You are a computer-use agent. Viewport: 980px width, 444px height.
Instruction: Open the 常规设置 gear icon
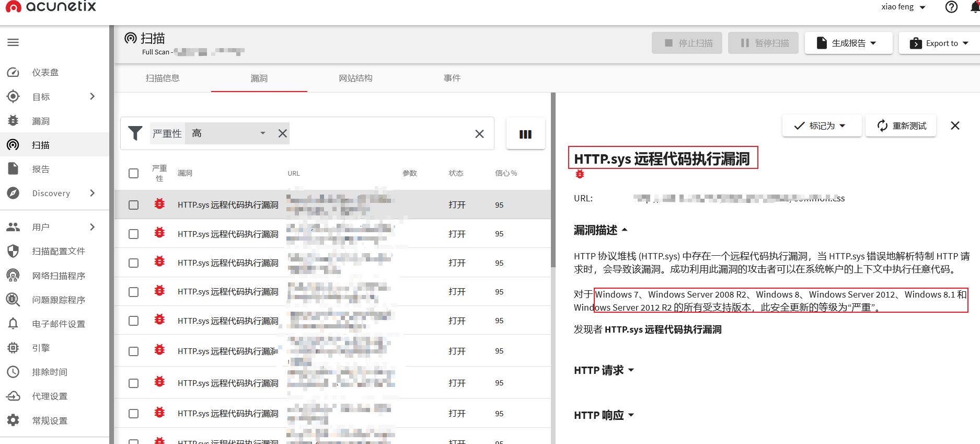pyautogui.click(x=13, y=420)
